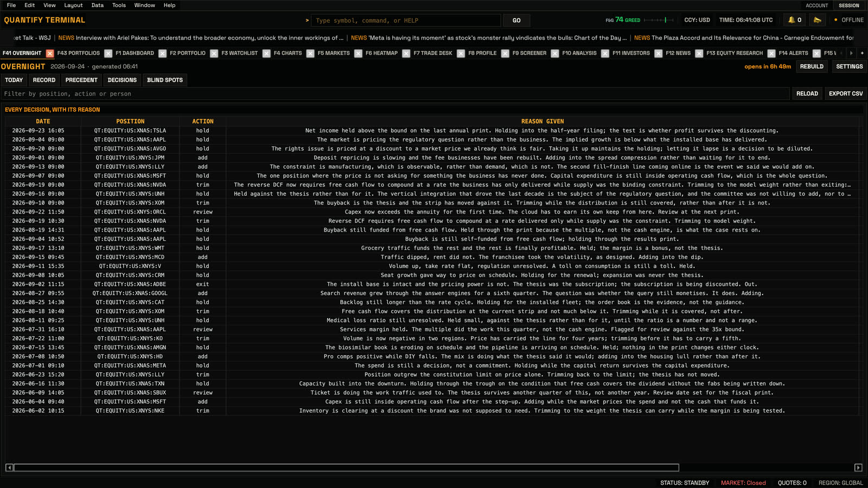The width and height of the screenshot is (868, 488).
Task: Click the Export CSV button
Action: pos(846,94)
